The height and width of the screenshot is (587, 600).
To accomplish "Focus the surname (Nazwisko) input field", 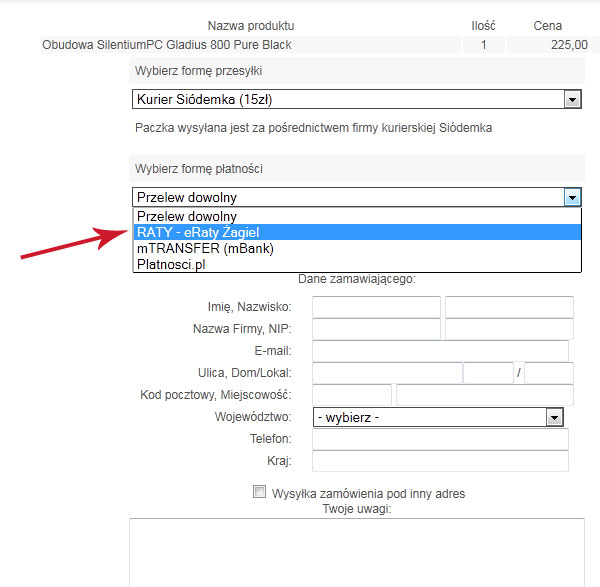I will [x=509, y=307].
